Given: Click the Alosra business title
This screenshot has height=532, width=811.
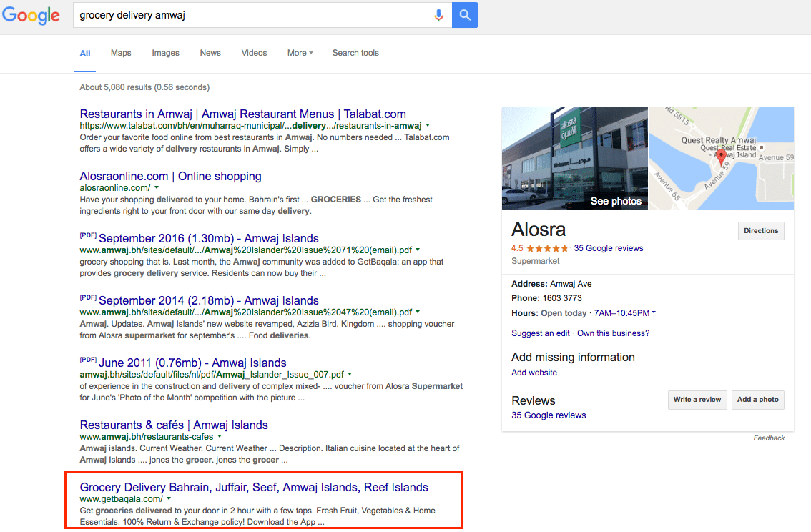Looking at the screenshot, I should 539,230.
